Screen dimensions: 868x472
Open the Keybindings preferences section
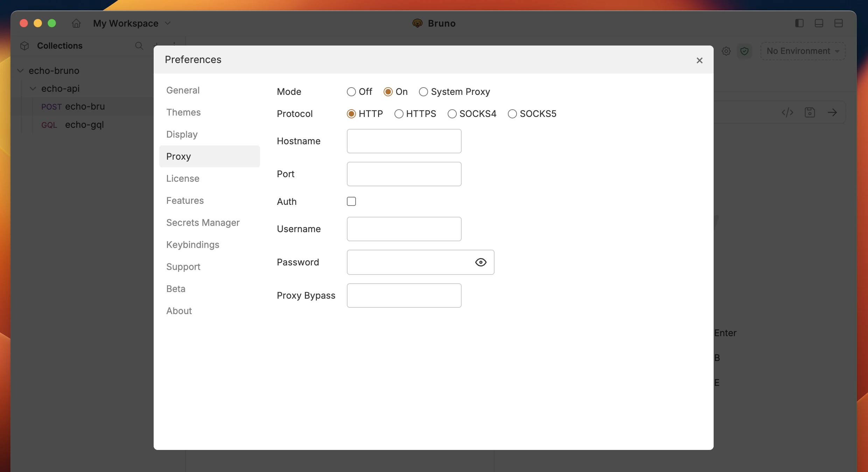click(x=192, y=244)
